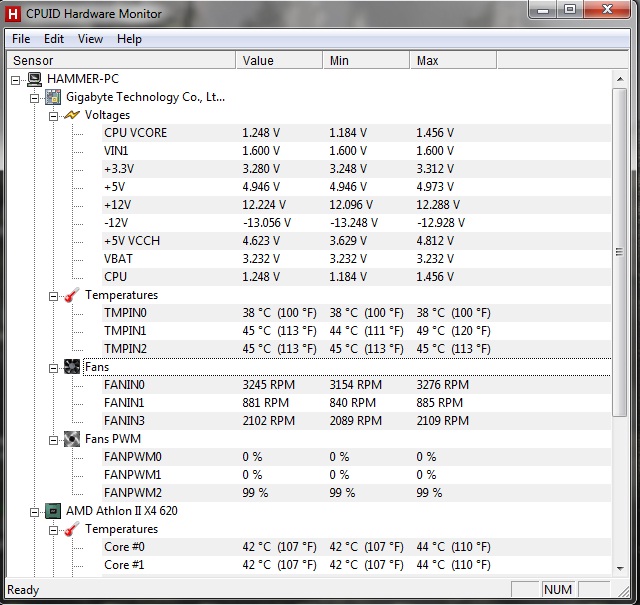
Task: Click the Gigabyte motherboard icon
Action: (x=53, y=97)
